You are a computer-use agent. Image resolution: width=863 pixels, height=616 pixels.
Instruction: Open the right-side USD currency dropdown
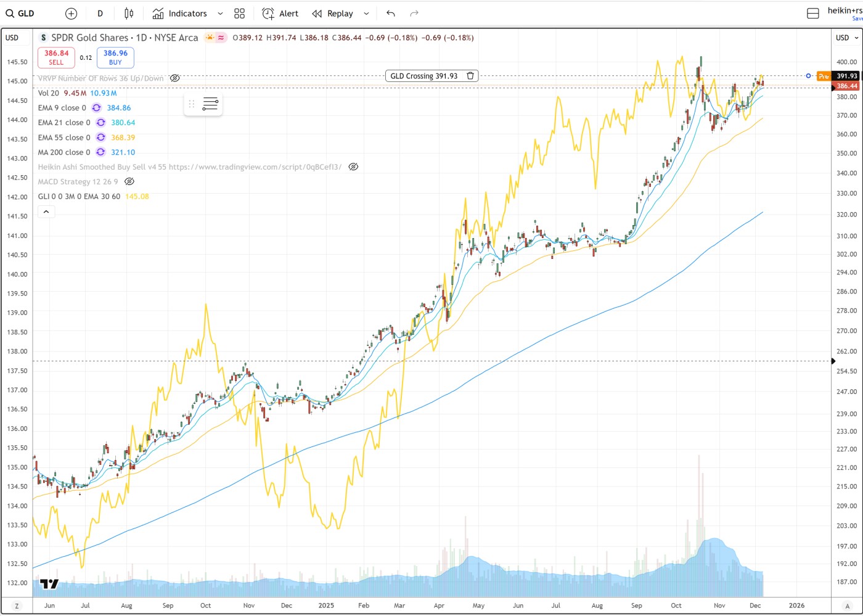point(847,38)
